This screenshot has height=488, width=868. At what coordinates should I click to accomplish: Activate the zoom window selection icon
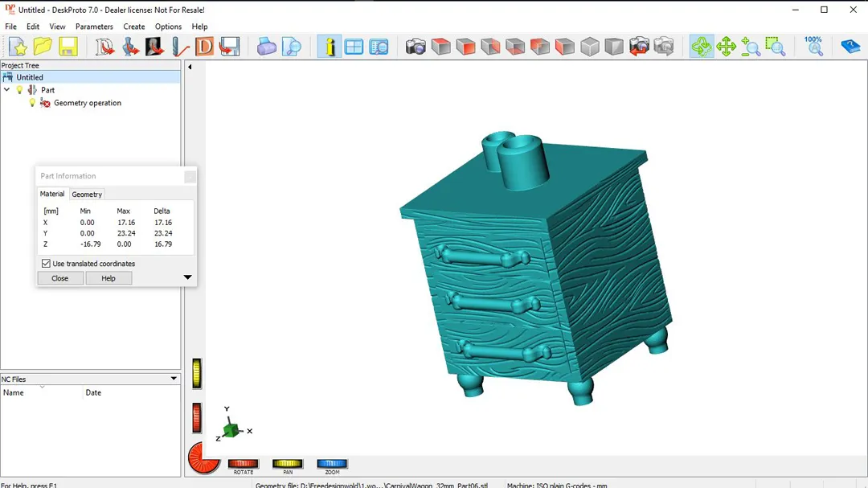(775, 47)
